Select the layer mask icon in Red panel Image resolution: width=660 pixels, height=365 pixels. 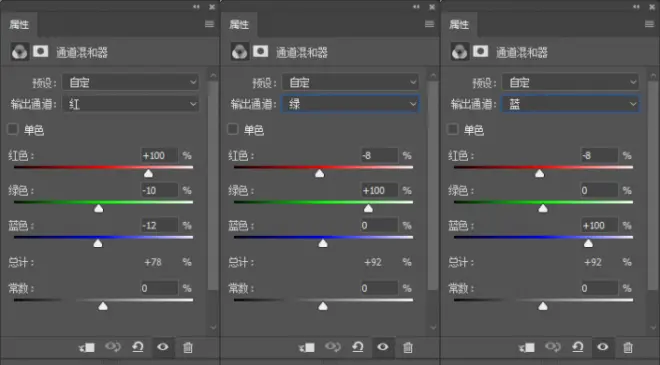click(41, 51)
